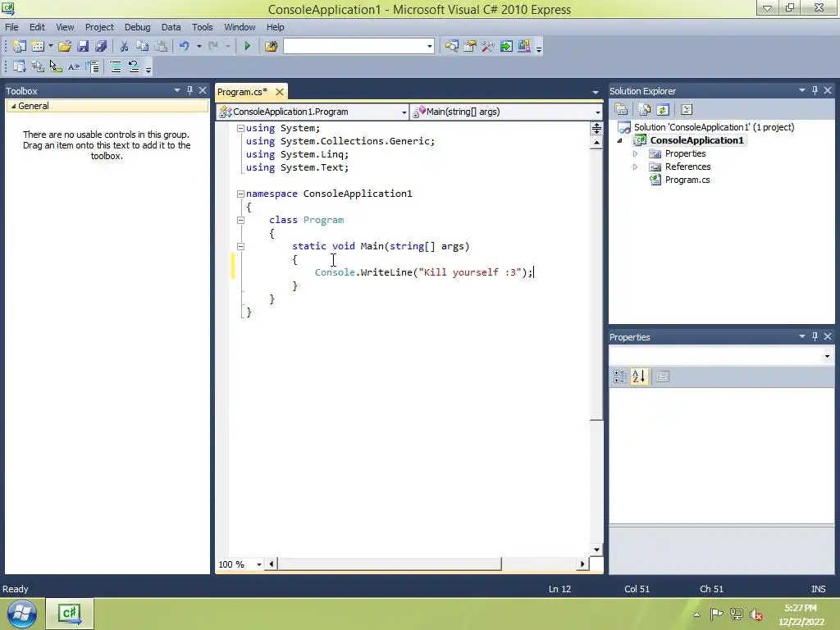The image size is (840, 630).
Task: Toggle auto-hide pin on Toolbox panel
Action: [189, 90]
